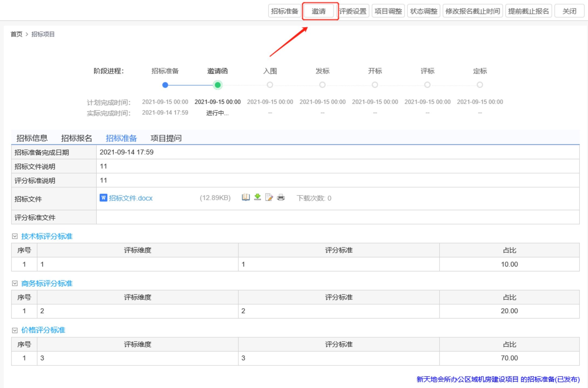Click the edit-document pencil icon for 招标文件.docx
The width and height of the screenshot is (588, 388).
[x=269, y=198]
